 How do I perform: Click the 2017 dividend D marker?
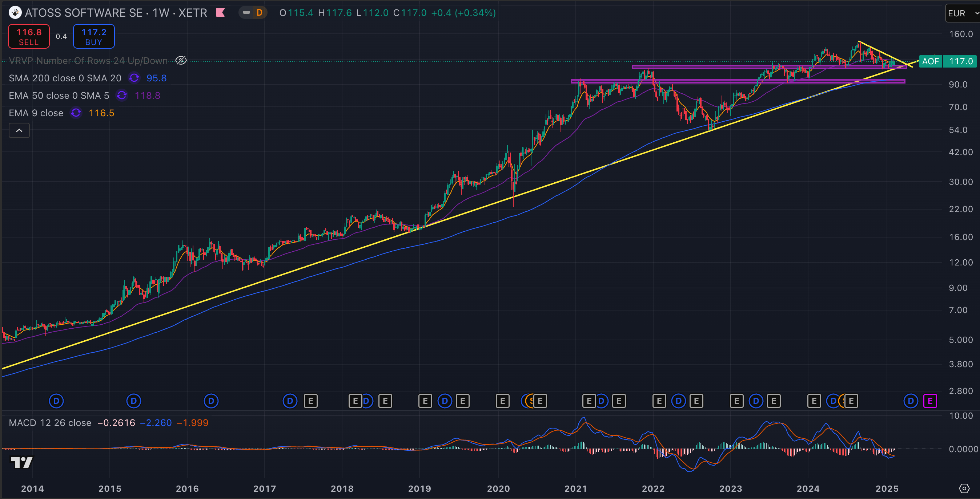click(x=290, y=401)
